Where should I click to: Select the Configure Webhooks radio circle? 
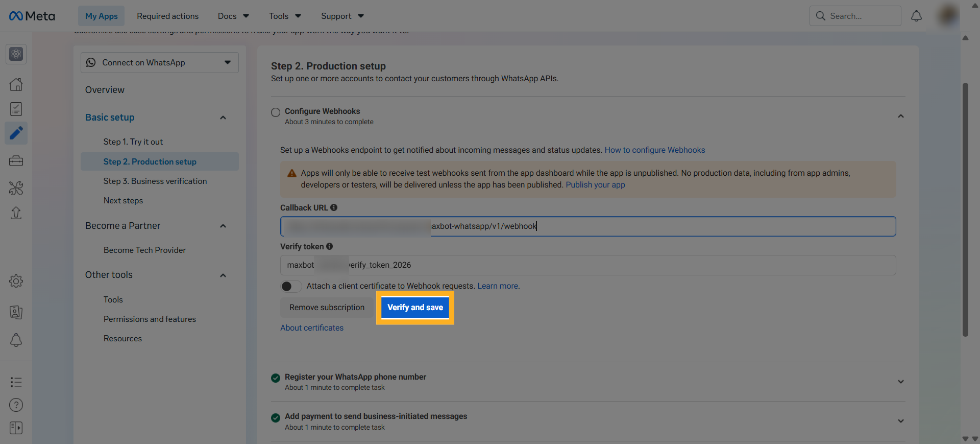coord(276,112)
